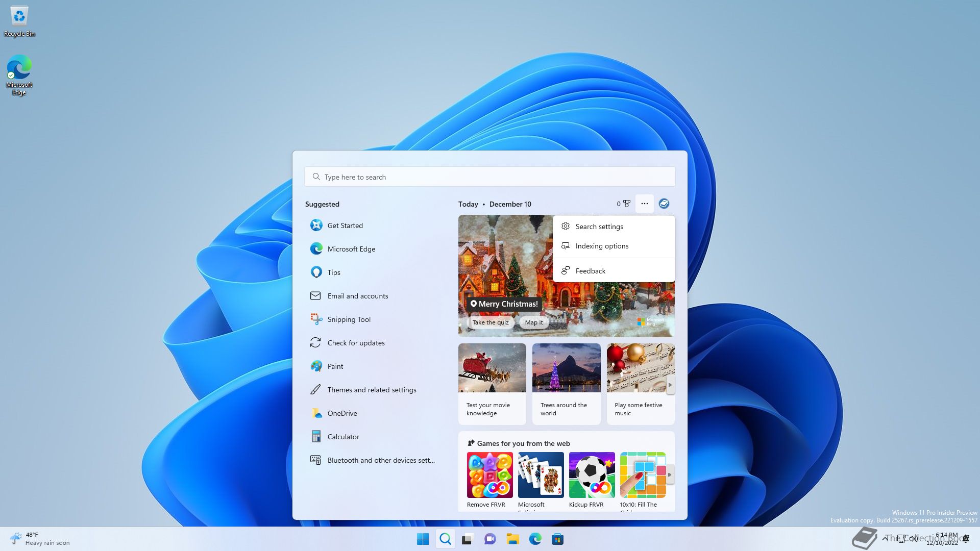Open Microsoft Edge from the taskbar
980x551 pixels.
pos(535,539)
